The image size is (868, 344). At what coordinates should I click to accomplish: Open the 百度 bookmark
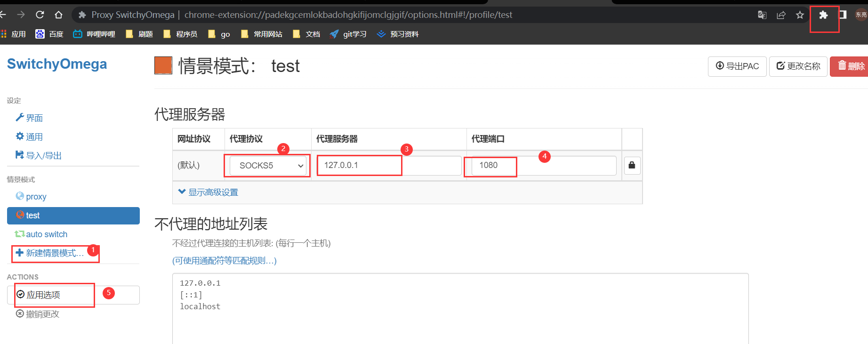click(49, 34)
